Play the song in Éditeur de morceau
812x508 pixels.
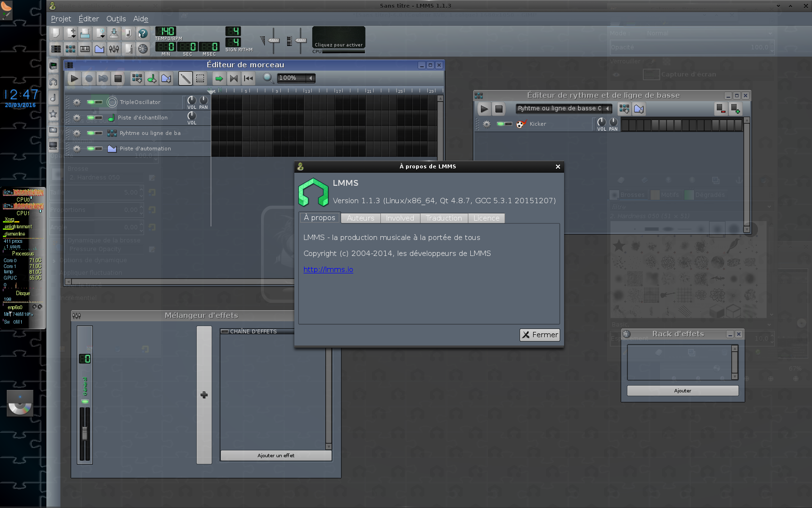pyautogui.click(x=74, y=78)
